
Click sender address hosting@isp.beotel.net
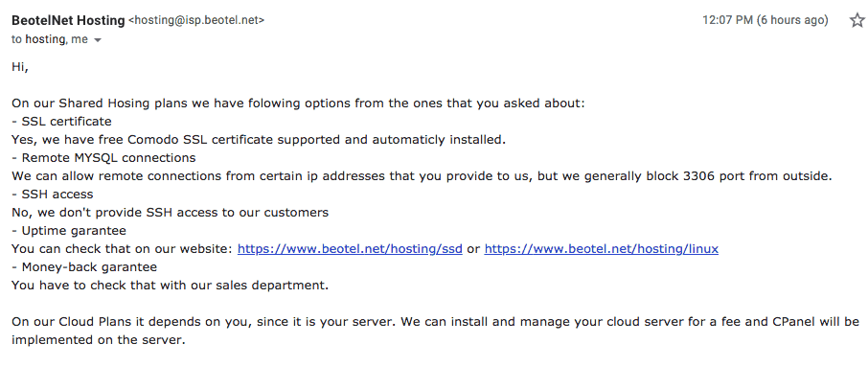(x=196, y=20)
